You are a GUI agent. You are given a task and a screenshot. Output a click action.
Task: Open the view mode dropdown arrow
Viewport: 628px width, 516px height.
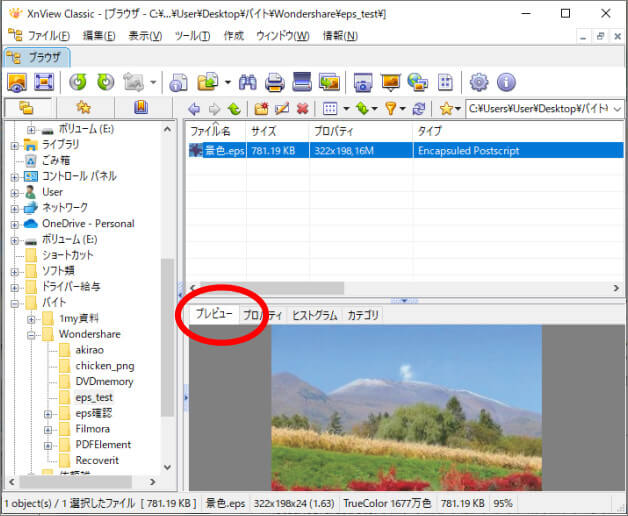pyautogui.click(x=346, y=109)
